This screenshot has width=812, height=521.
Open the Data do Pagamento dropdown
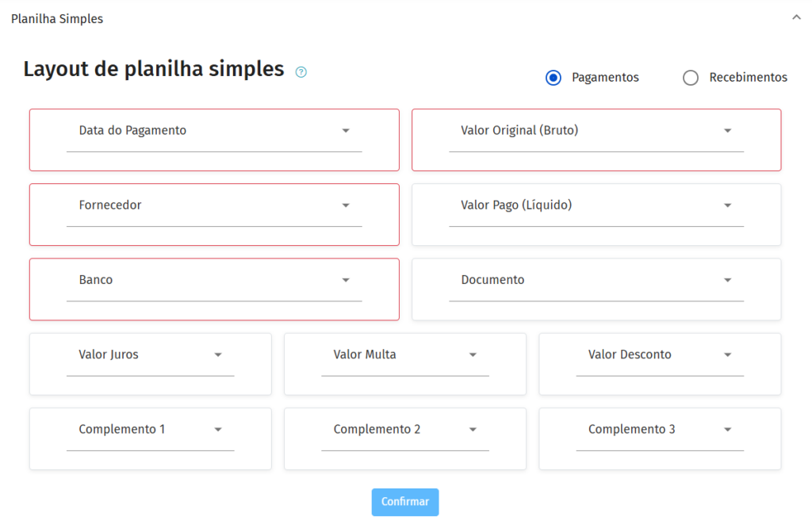(214, 131)
